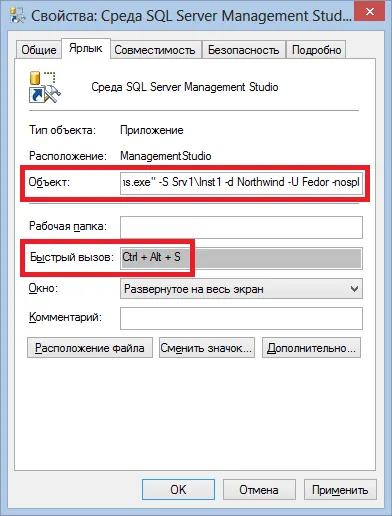Open the Совместимость tab
The image size is (392, 516).
(155, 50)
